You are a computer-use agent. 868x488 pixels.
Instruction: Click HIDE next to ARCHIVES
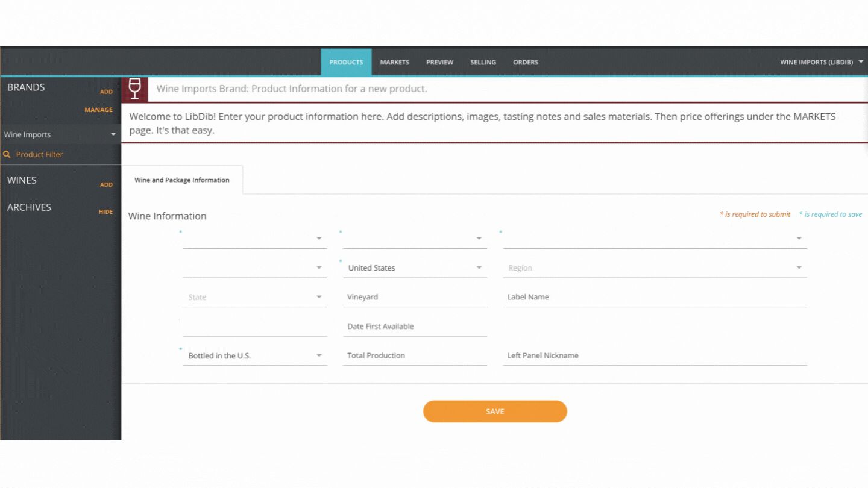tap(105, 211)
